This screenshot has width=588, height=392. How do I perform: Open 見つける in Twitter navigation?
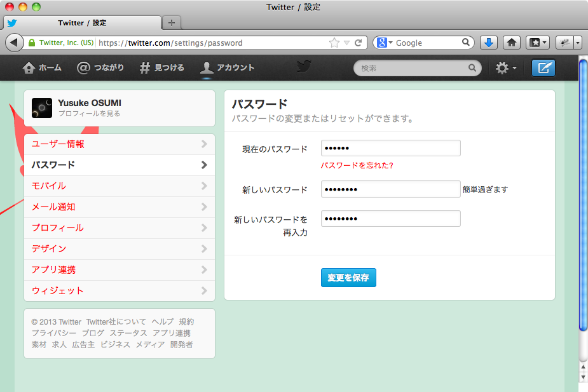[x=161, y=68]
